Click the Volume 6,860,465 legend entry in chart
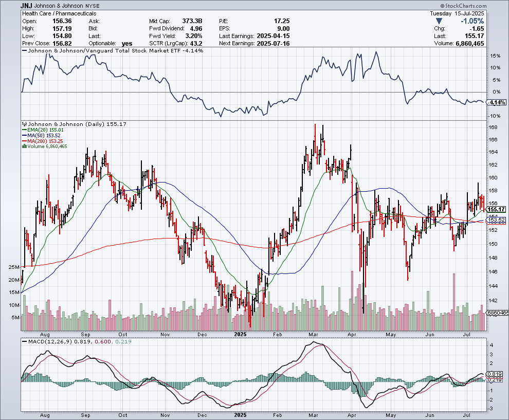The image size is (509, 420). [44, 147]
